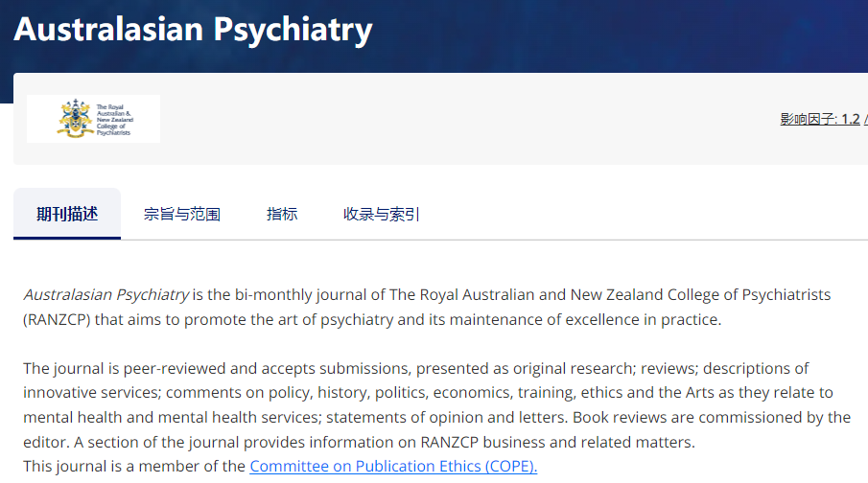Screen dimensions: 868x483
Task: Follow the Committee on Publication Ethics (COPE) link
Action: coord(393,466)
